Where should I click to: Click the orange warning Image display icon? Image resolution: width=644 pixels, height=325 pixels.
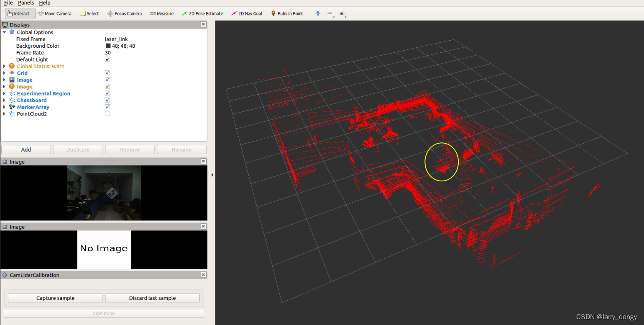[12, 86]
